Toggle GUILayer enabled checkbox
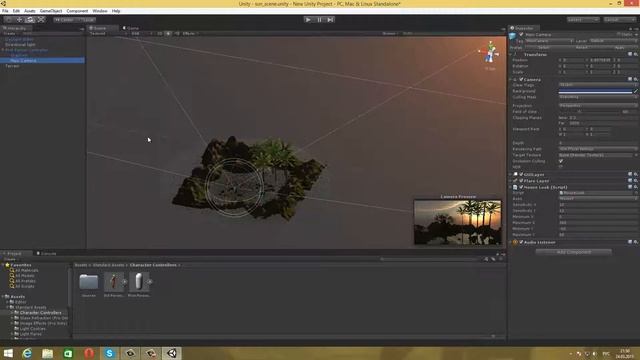This screenshot has height=360, width=640. coord(521,174)
